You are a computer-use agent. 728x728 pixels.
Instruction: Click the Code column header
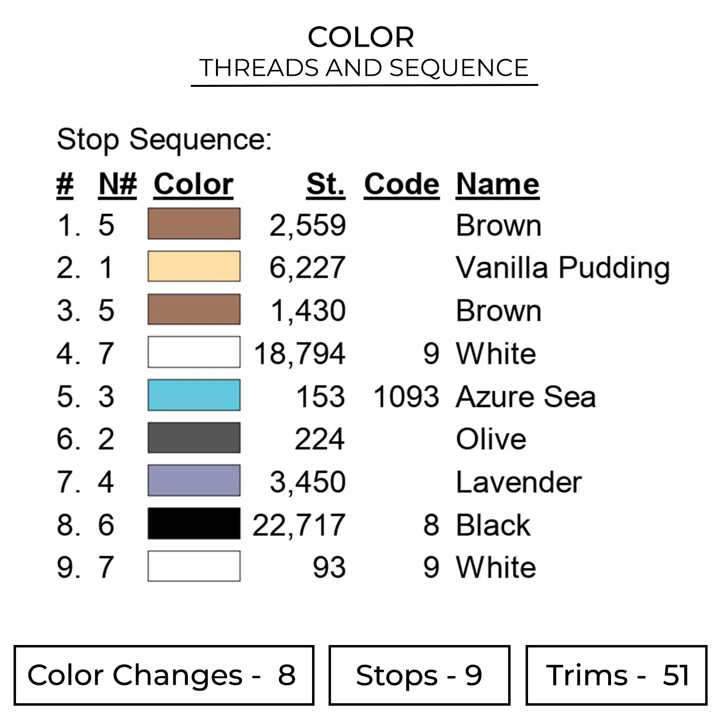coord(401,184)
